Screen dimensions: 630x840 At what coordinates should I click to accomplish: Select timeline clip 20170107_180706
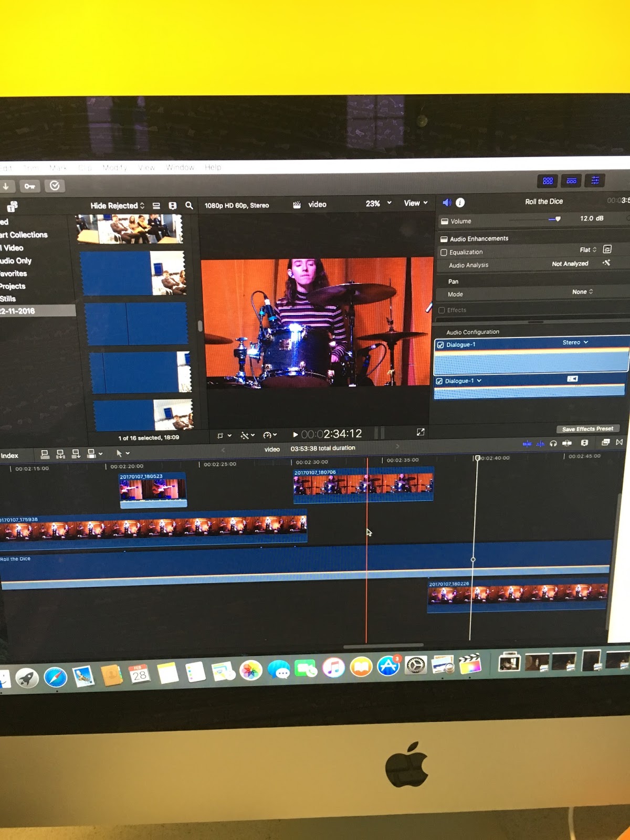pos(363,485)
